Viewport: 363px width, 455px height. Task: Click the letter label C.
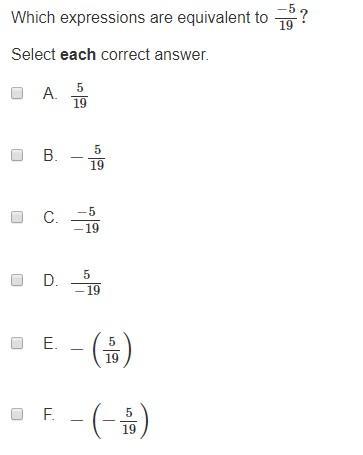pyautogui.click(x=50, y=217)
